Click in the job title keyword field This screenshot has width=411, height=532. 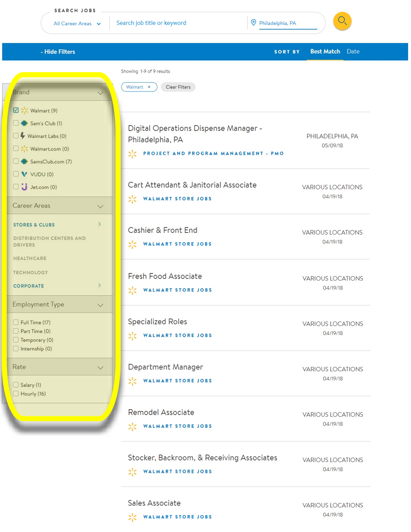click(x=179, y=23)
